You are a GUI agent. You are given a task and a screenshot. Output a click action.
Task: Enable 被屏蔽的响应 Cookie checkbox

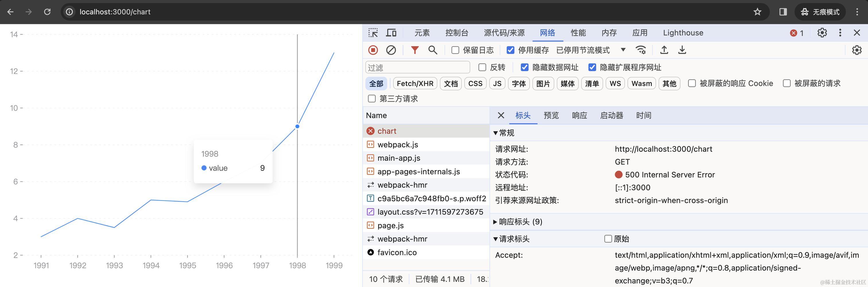tap(692, 83)
